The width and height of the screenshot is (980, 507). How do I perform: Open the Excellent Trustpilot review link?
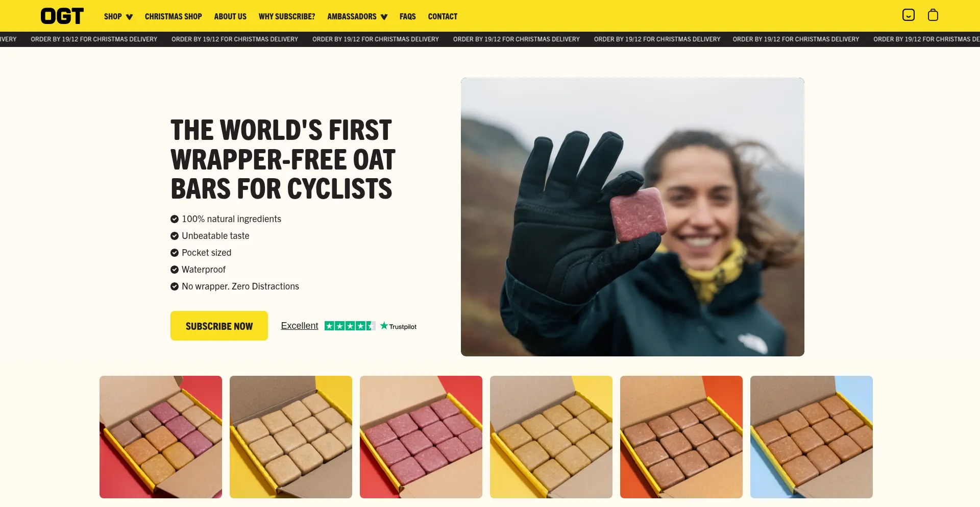click(300, 326)
